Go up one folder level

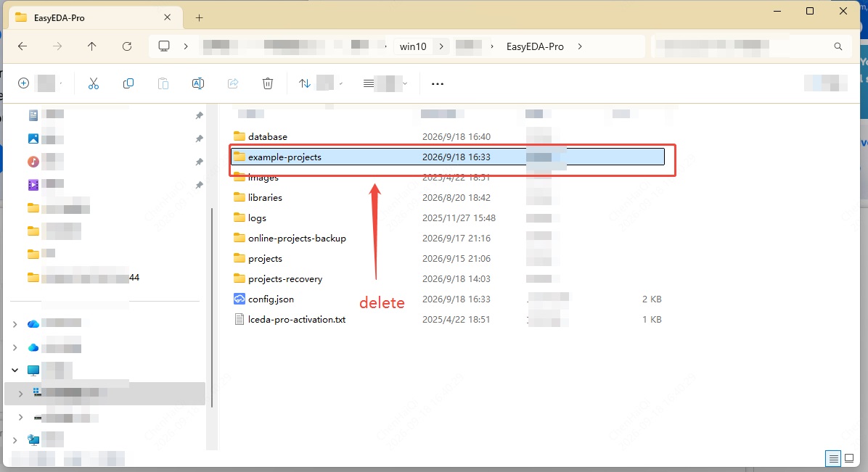[92, 46]
